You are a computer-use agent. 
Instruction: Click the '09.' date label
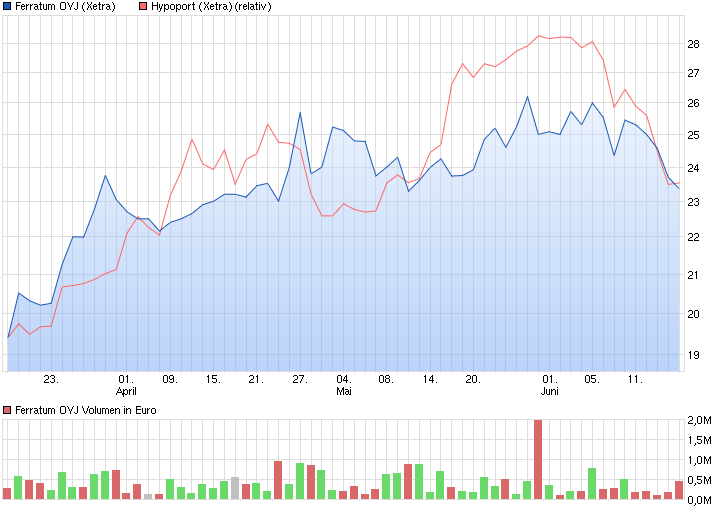pos(169,379)
